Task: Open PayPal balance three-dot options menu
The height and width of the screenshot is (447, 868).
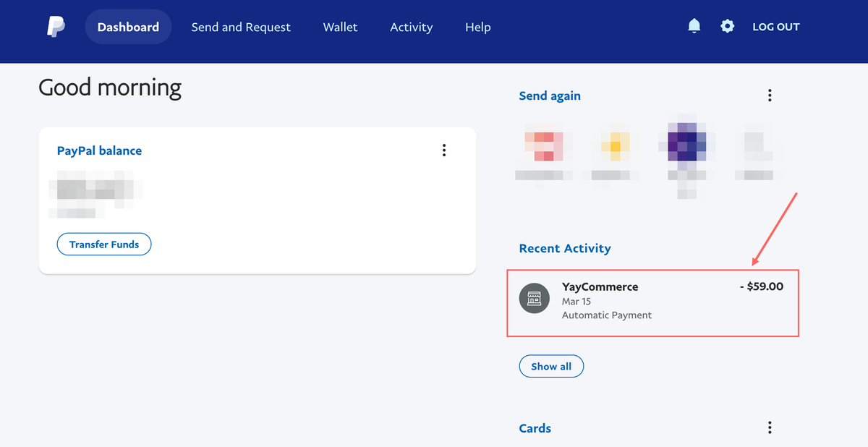Action: [x=444, y=150]
